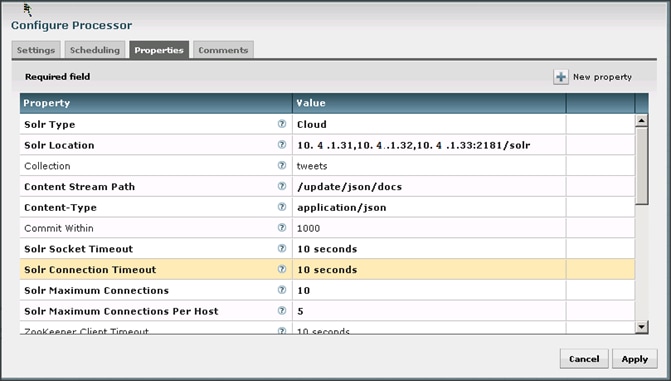Select the Content Stream Path property name
671x381 pixels.
80,187
